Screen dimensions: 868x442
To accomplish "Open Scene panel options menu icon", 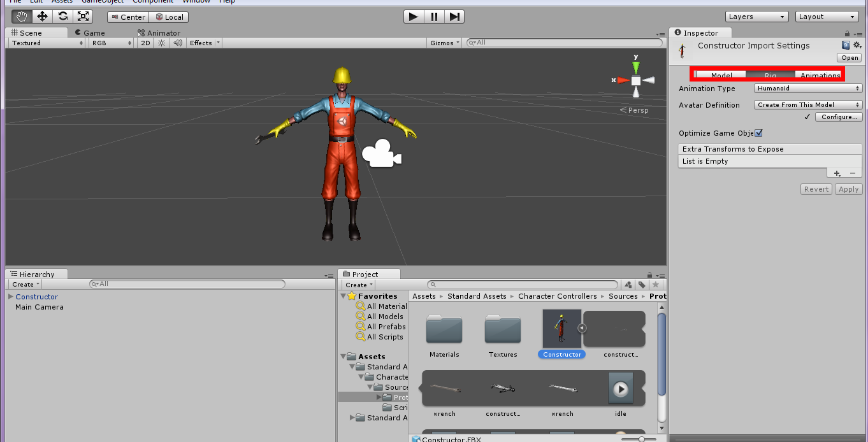I will pyautogui.click(x=660, y=34).
